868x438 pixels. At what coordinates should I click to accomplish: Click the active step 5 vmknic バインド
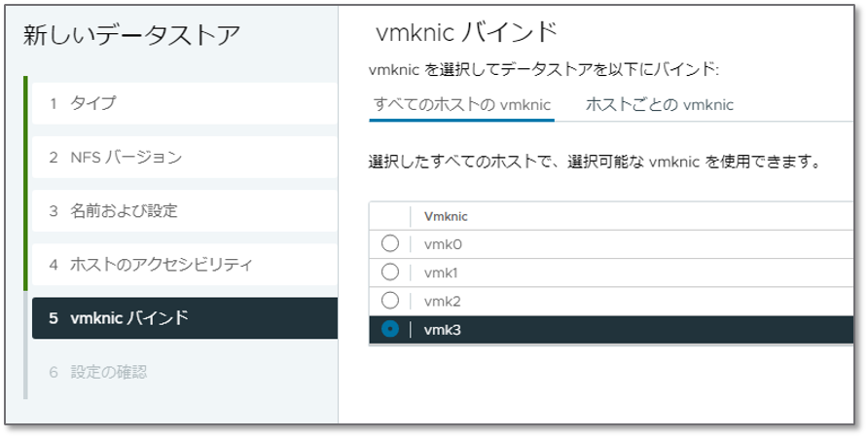click(184, 318)
